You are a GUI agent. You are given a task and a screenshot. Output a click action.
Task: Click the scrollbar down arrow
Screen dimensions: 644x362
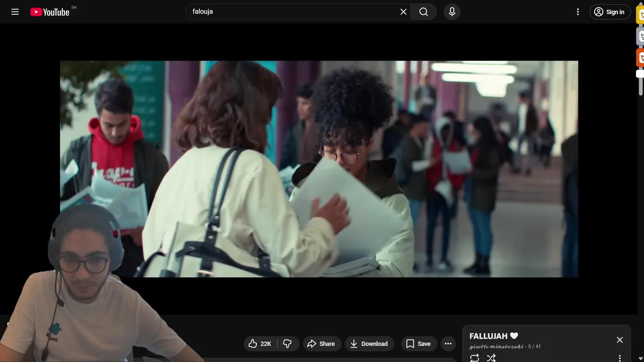640,358
